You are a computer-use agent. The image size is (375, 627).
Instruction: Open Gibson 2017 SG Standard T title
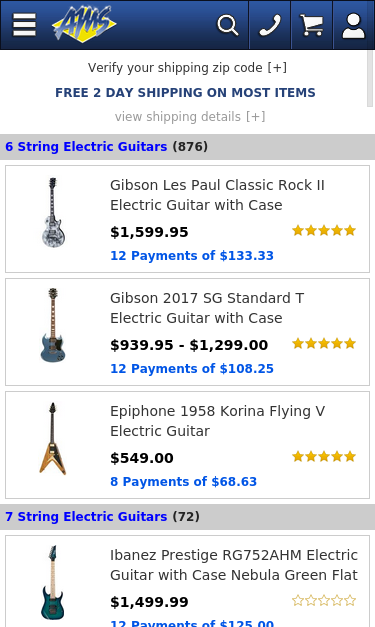click(x=207, y=308)
